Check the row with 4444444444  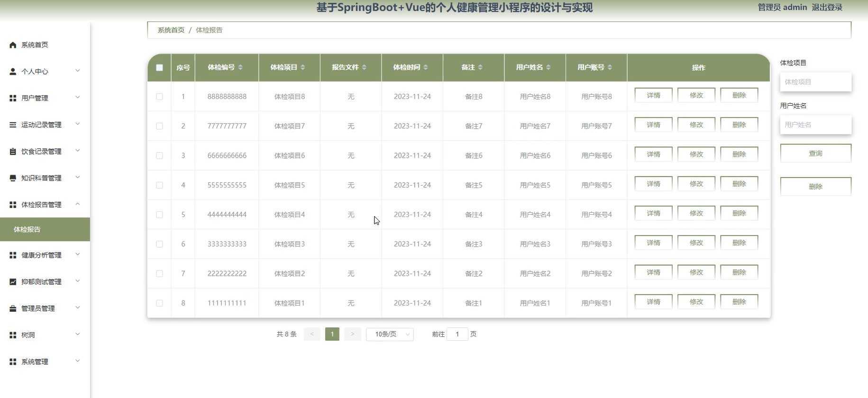160,215
